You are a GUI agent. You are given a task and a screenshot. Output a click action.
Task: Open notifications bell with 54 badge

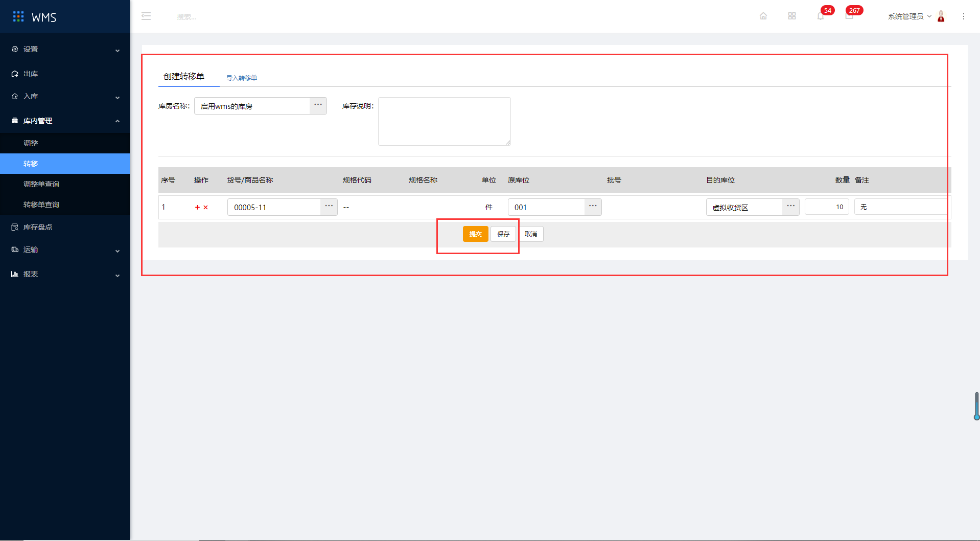pos(821,16)
